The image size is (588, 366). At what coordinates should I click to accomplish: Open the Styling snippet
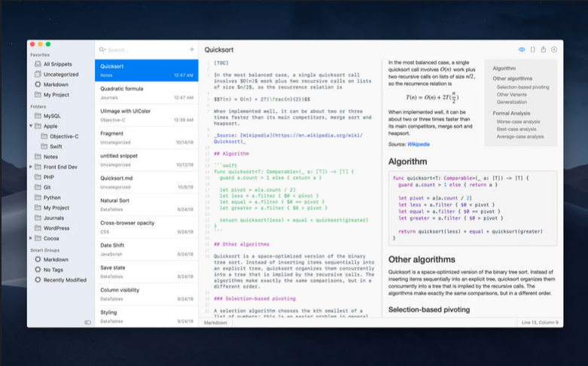click(x=147, y=316)
